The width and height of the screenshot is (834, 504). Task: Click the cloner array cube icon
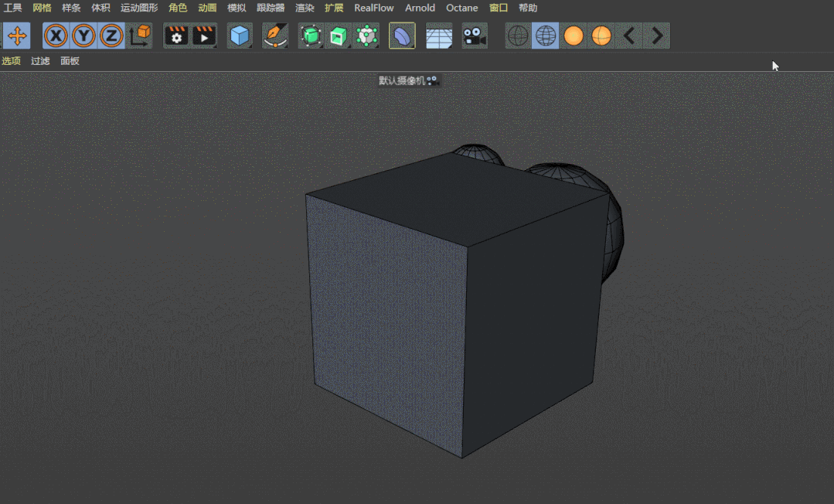pyautogui.click(x=366, y=36)
